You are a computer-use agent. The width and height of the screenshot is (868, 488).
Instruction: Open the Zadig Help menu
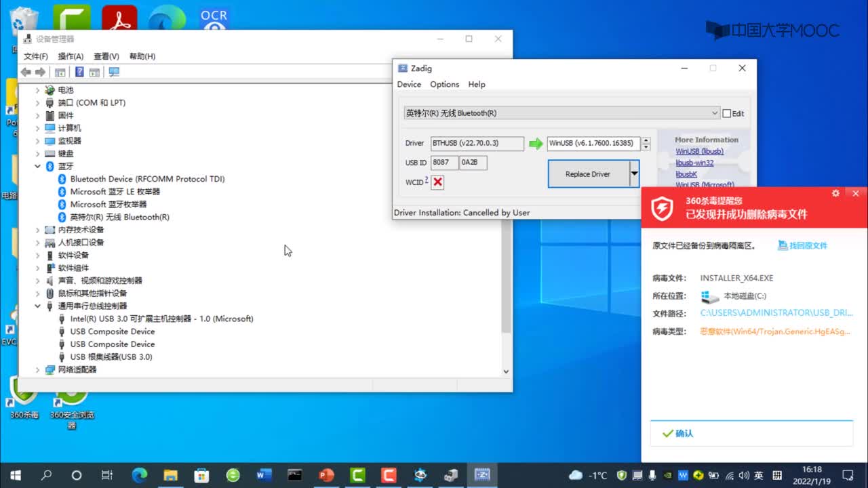477,85
